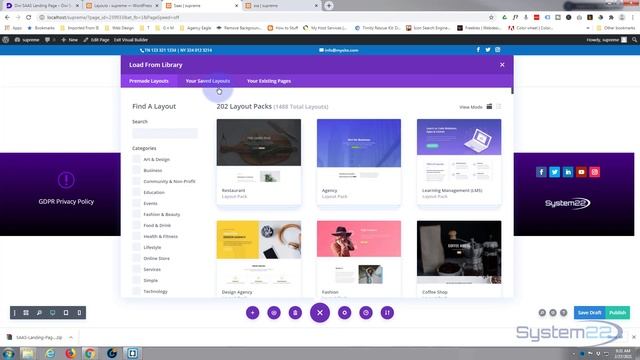Close the builder menu with the large X button

[320, 313]
